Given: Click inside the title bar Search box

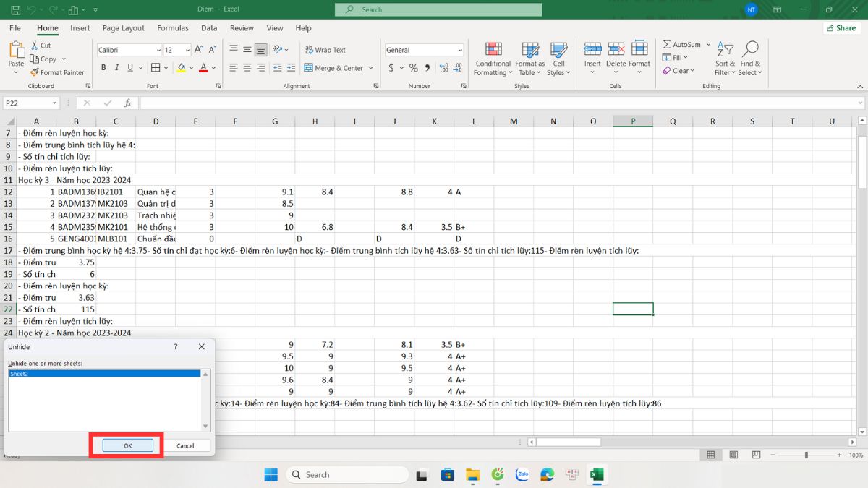Looking at the screenshot, I should [438, 9].
